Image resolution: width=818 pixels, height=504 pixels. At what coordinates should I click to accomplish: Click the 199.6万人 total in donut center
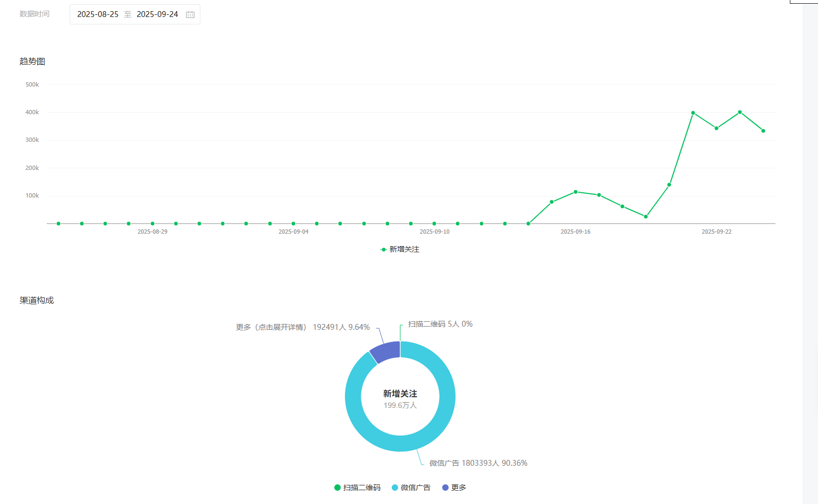(400, 405)
